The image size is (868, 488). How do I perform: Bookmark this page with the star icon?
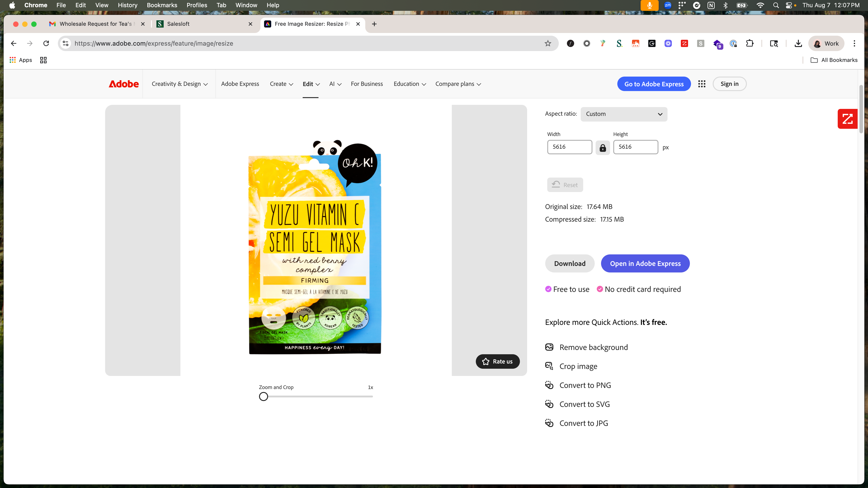(x=548, y=43)
